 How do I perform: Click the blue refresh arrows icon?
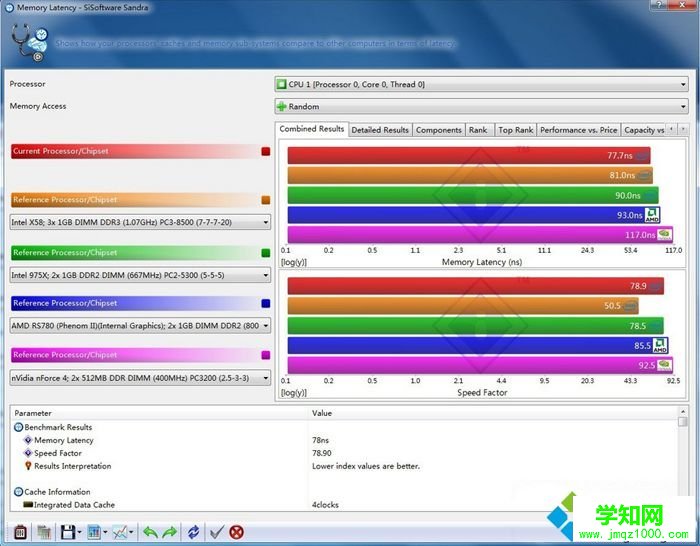193,532
